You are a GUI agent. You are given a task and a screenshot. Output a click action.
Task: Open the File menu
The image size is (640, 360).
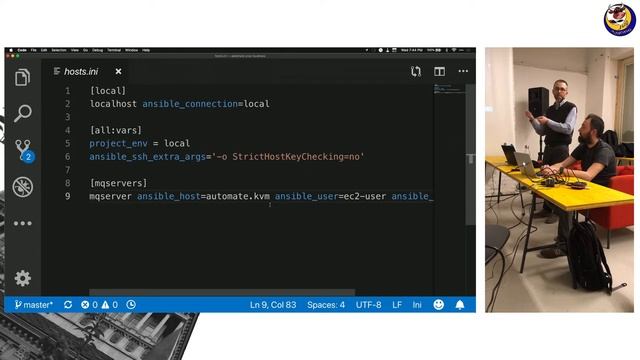[x=33, y=50]
